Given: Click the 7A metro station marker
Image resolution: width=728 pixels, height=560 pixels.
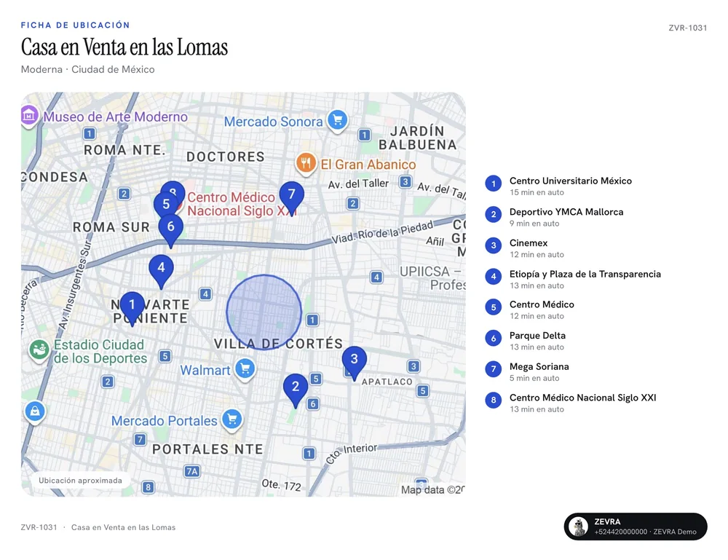Looking at the screenshot, I should point(191,471).
